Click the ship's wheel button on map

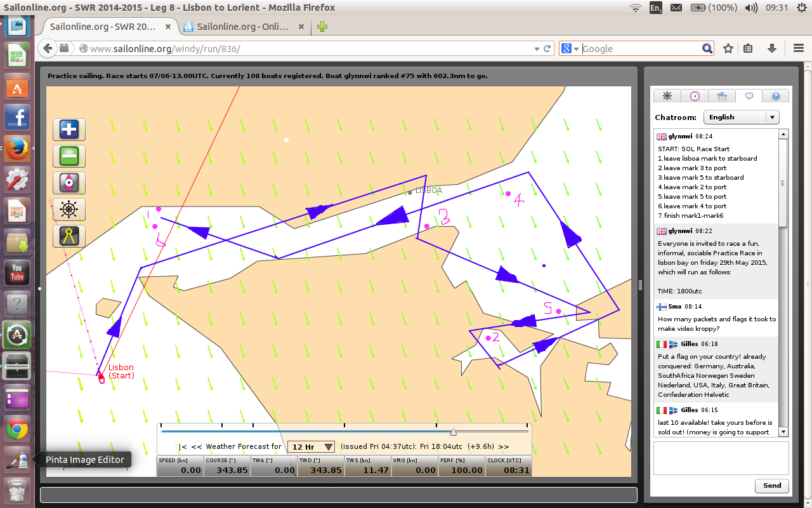69,210
